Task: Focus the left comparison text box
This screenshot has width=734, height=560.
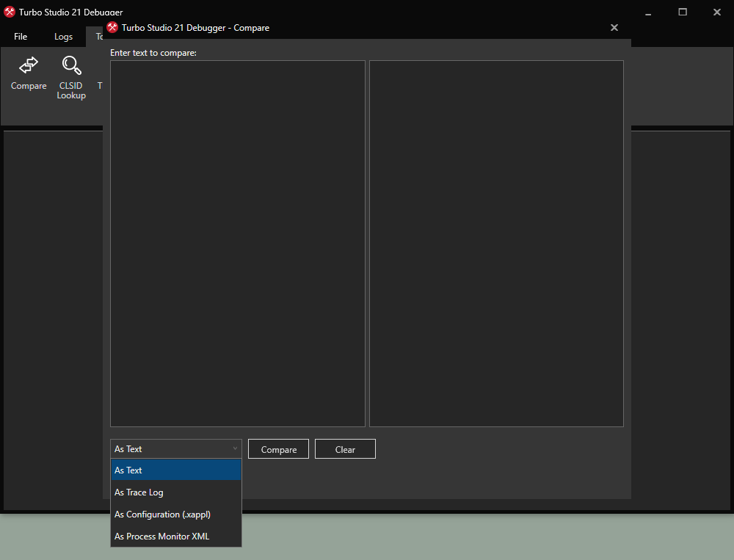Action: 237,243
